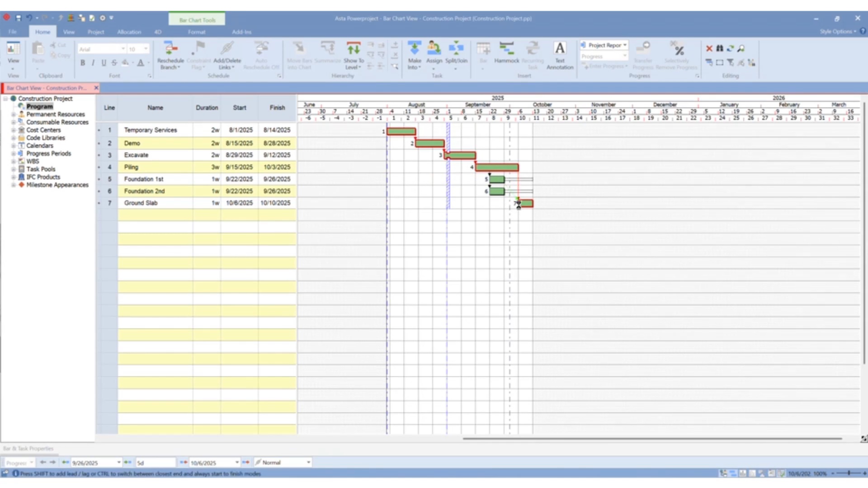Screen dimensions: 868x488
Task: Open the Format ribbon tab
Action: 196,32
